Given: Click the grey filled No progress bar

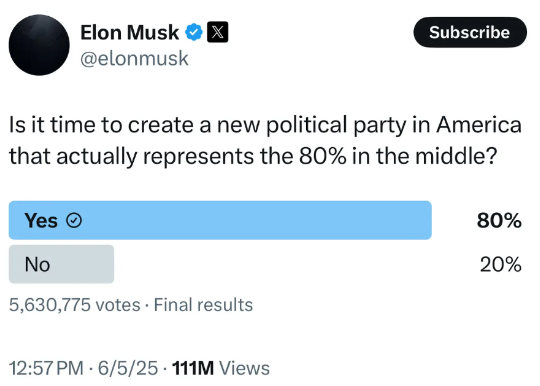Looking at the screenshot, I should 61,264.
